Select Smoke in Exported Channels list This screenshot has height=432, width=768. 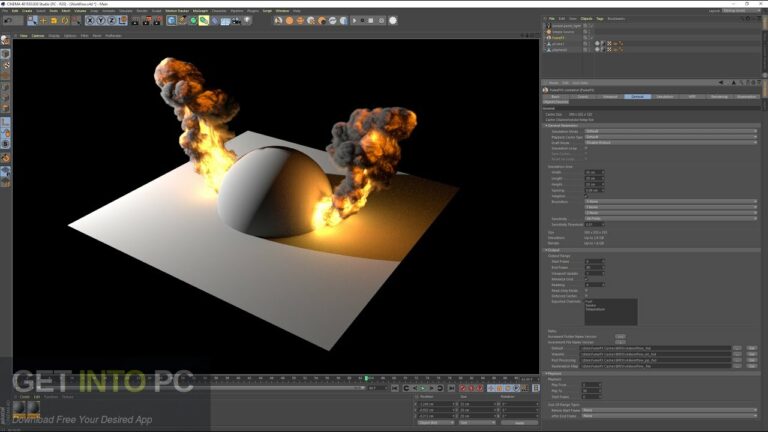tap(591, 306)
